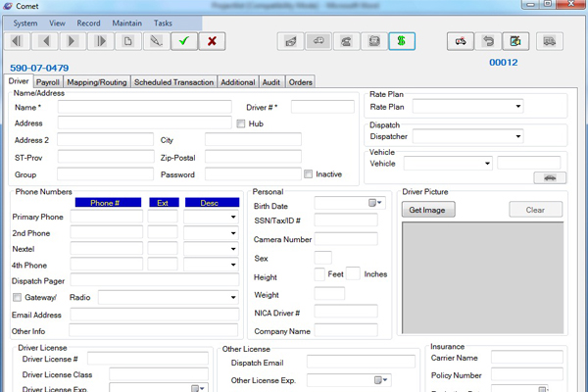Jump to the last record
This screenshot has height=392, width=588.
tap(101, 41)
